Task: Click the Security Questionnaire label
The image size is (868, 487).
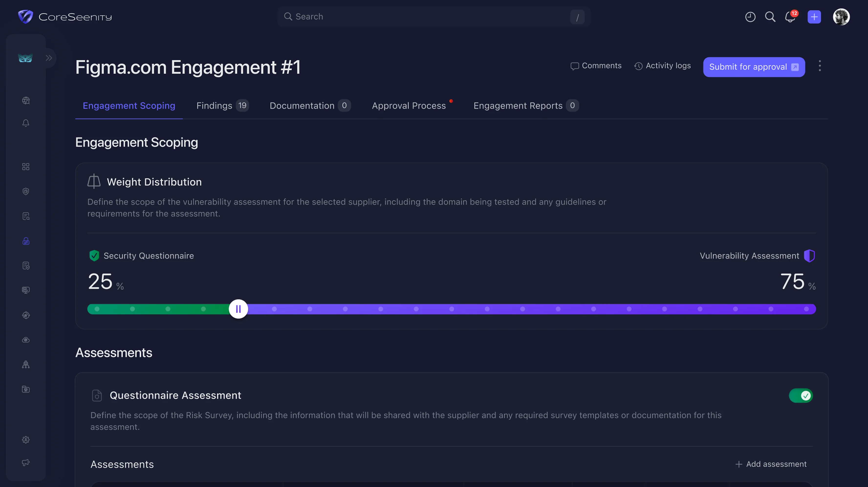Action: [149, 256]
